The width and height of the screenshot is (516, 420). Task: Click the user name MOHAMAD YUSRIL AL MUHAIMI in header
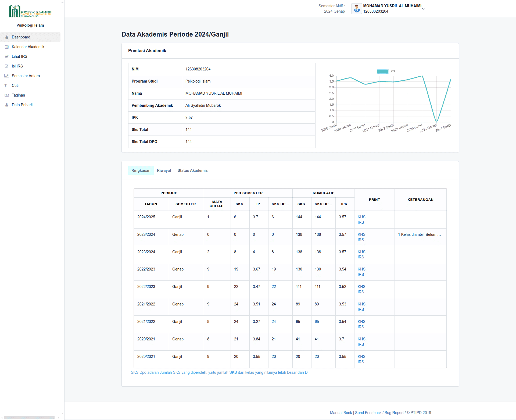(392, 6)
